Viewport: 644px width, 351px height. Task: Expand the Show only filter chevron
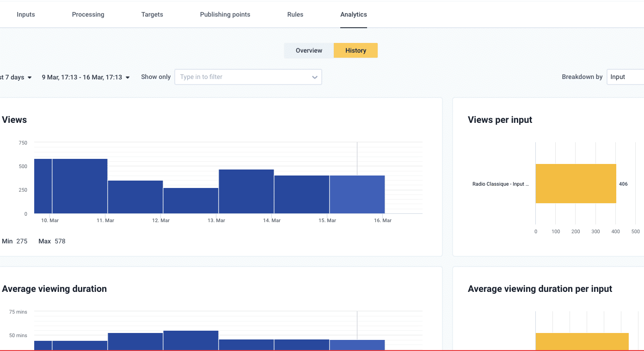[315, 77]
